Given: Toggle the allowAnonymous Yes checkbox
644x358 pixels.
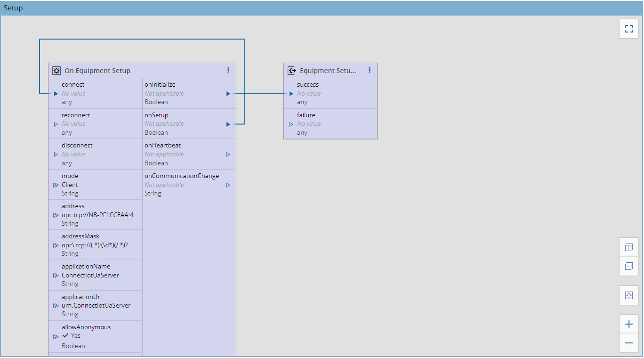Looking at the screenshot, I should click(x=65, y=336).
